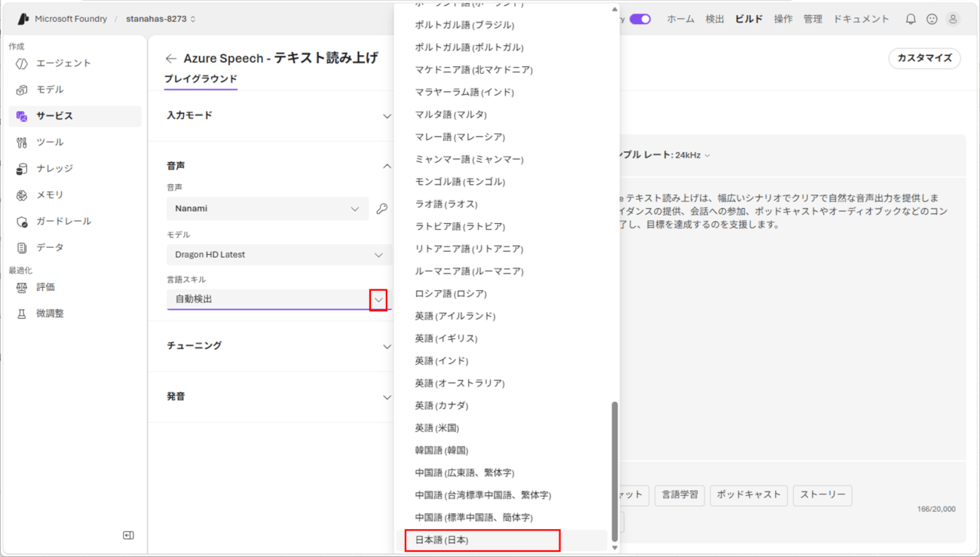Viewport: 980px width, 557px height.
Task: Go to ホーム in the top navigation
Action: coord(681,19)
